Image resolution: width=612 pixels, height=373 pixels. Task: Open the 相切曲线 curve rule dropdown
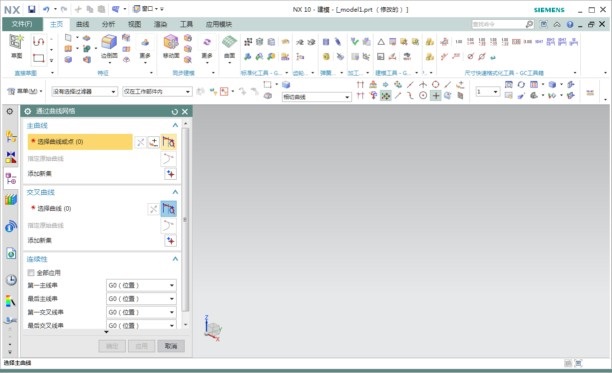(316, 97)
